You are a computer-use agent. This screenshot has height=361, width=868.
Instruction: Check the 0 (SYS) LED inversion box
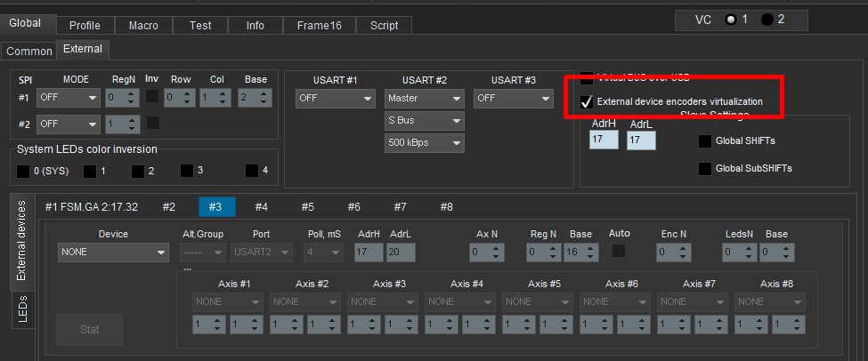click(23, 171)
